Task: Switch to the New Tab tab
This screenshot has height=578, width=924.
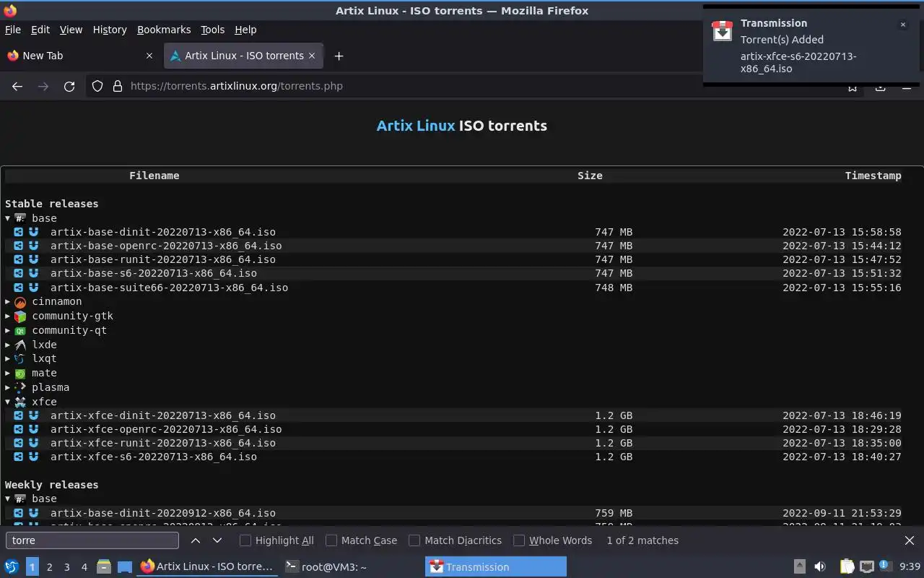Action: coord(80,56)
